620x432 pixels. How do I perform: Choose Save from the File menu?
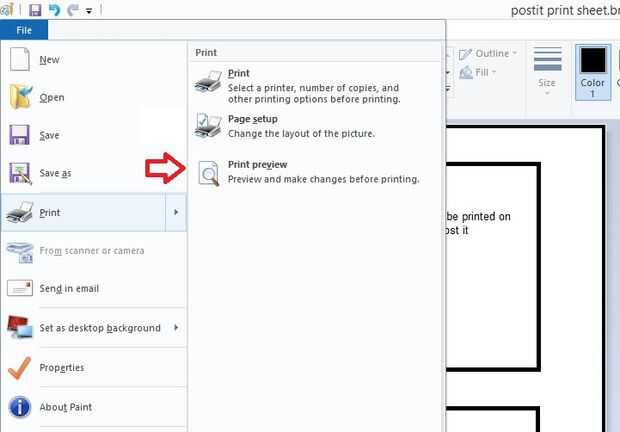tap(94, 135)
